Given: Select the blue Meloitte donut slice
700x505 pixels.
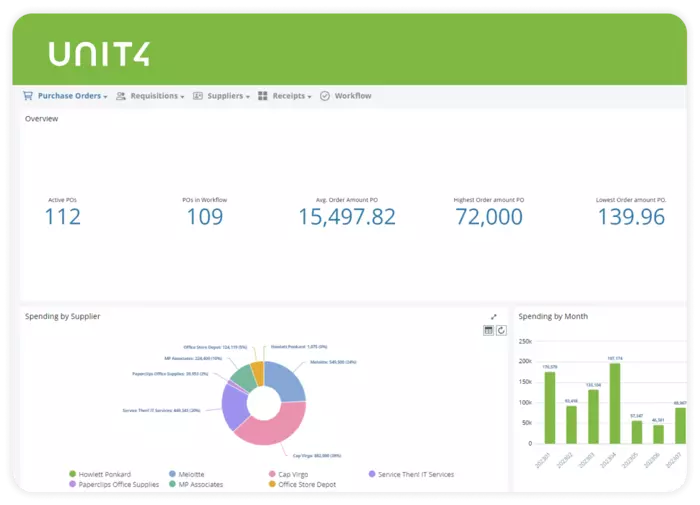Looking at the screenshot, I should [x=287, y=380].
